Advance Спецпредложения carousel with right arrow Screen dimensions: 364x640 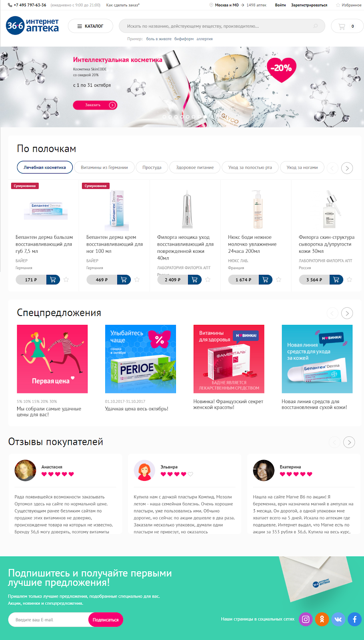[347, 313]
